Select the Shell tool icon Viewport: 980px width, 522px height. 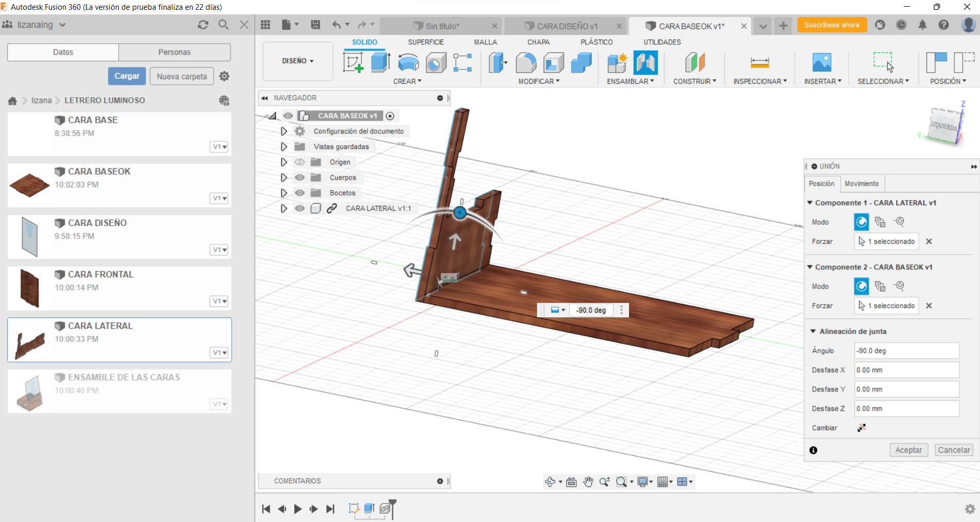[x=553, y=63]
